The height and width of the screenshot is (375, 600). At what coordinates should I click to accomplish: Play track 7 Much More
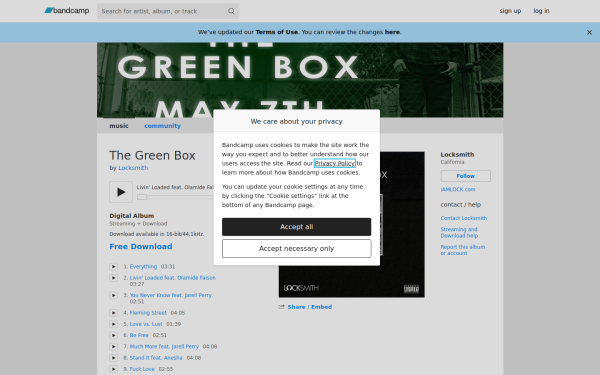(113, 347)
